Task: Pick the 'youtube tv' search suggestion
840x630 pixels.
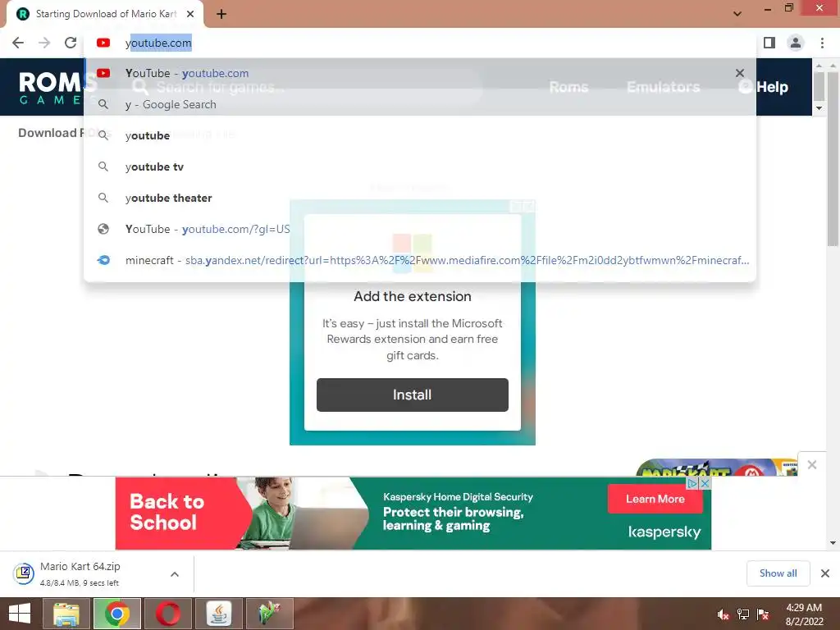Action: (420, 167)
